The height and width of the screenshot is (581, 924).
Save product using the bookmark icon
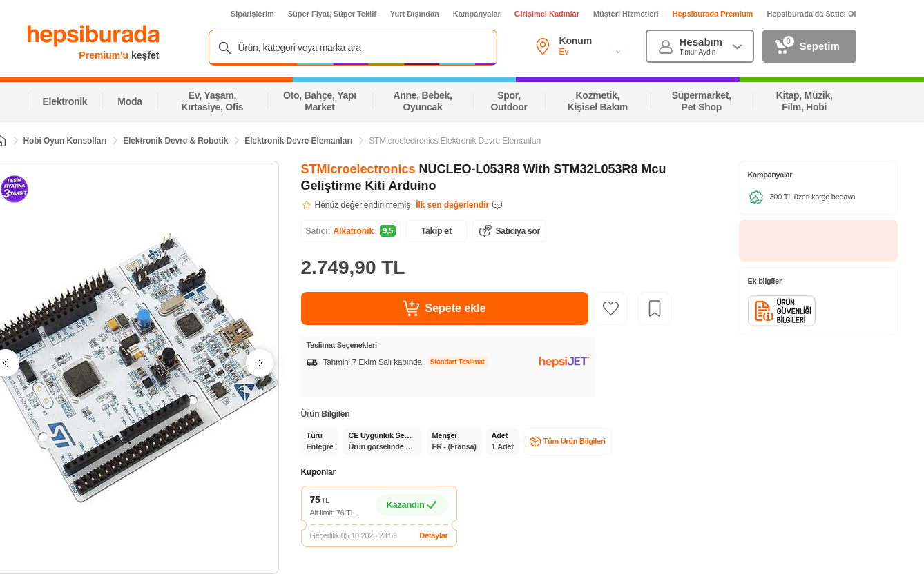(655, 308)
